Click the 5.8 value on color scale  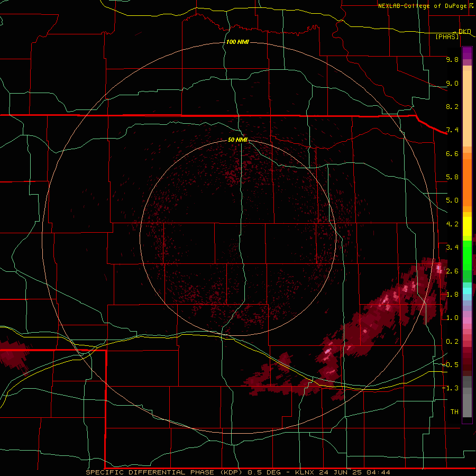coord(452,177)
